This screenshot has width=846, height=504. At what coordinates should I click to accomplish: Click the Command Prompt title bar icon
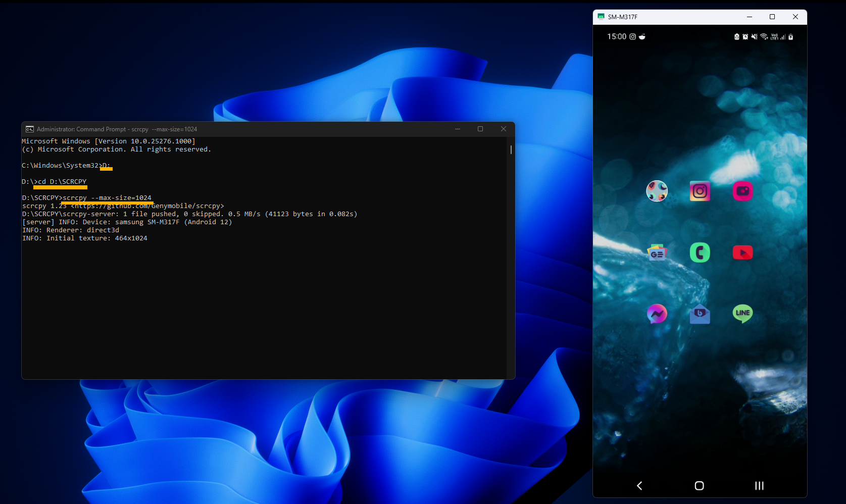point(30,129)
